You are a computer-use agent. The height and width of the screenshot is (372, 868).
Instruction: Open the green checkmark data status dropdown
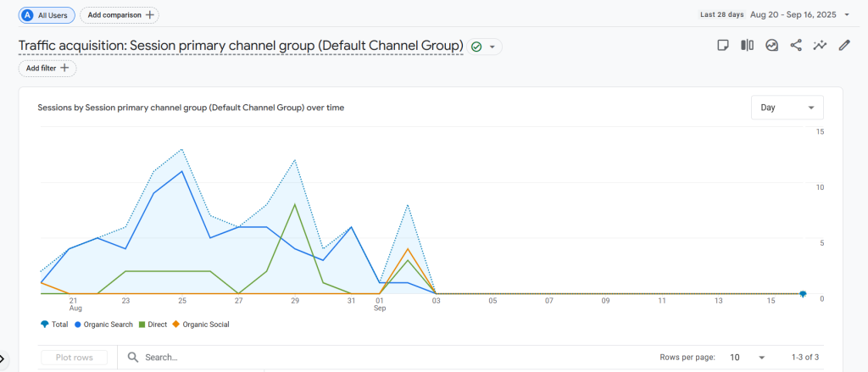click(x=485, y=47)
